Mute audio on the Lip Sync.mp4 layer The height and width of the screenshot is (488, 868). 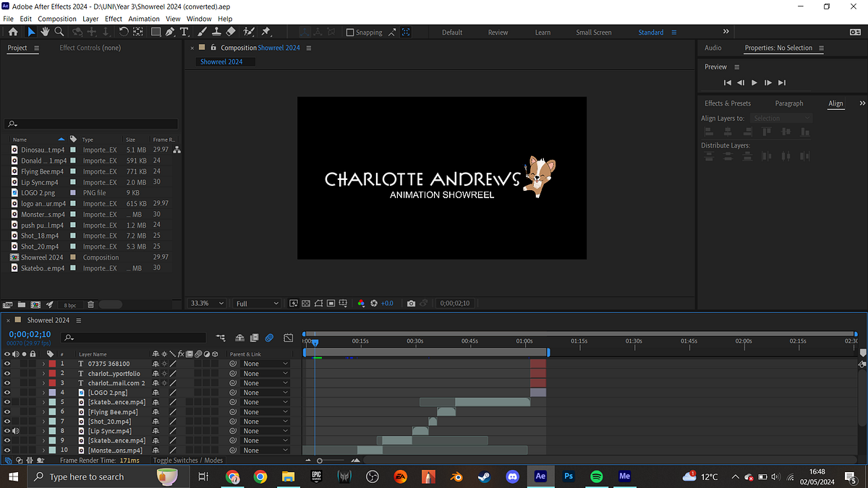(x=16, y=431)
